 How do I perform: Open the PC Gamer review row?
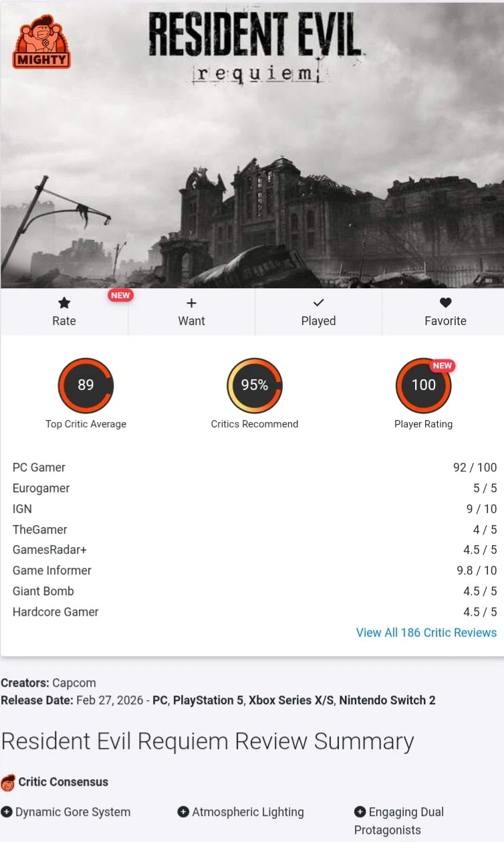[255, 467]
